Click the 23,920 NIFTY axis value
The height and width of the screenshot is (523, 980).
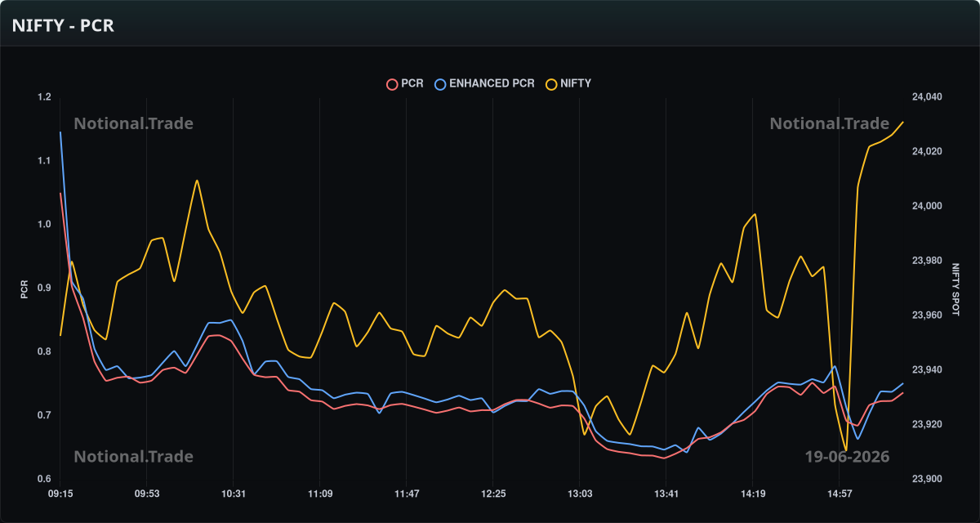coord(927,425)
